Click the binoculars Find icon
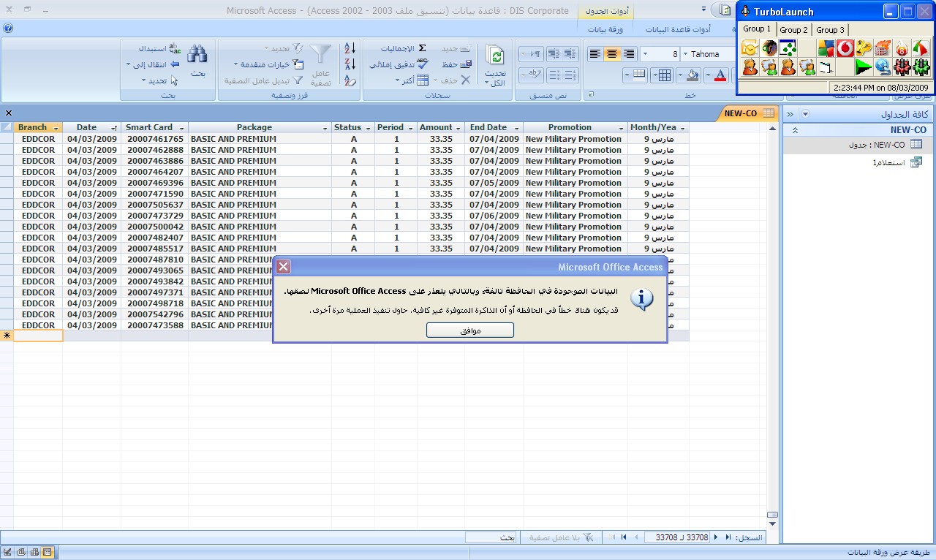936x560 pixels. point(197,54)
